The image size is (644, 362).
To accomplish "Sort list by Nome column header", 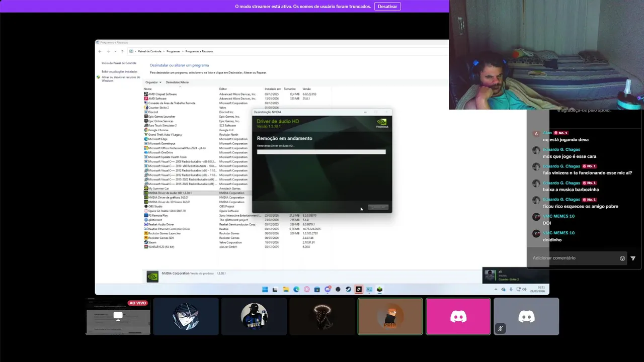I will pyautogui.click(x=148, y=89).
